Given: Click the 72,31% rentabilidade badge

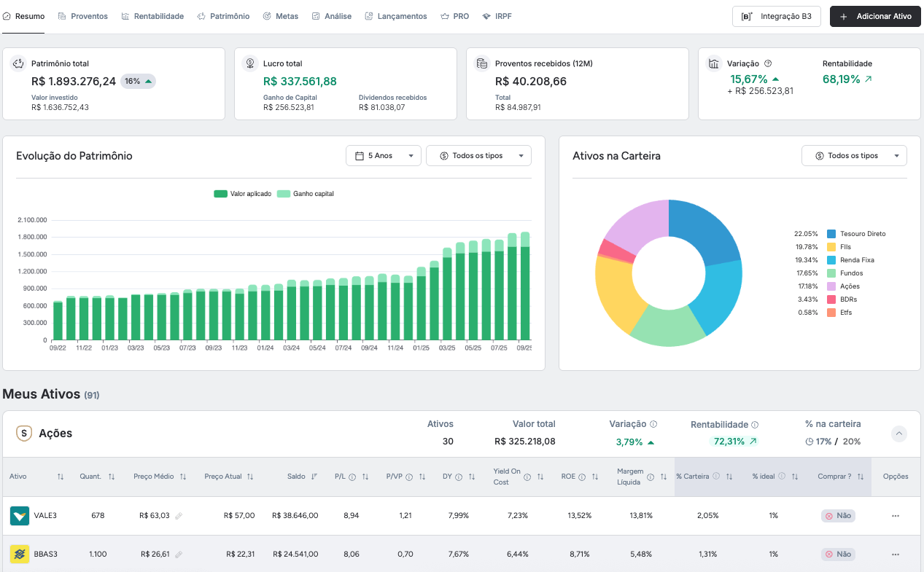Looking at the screenshot, I should click(x=734, y=442).
